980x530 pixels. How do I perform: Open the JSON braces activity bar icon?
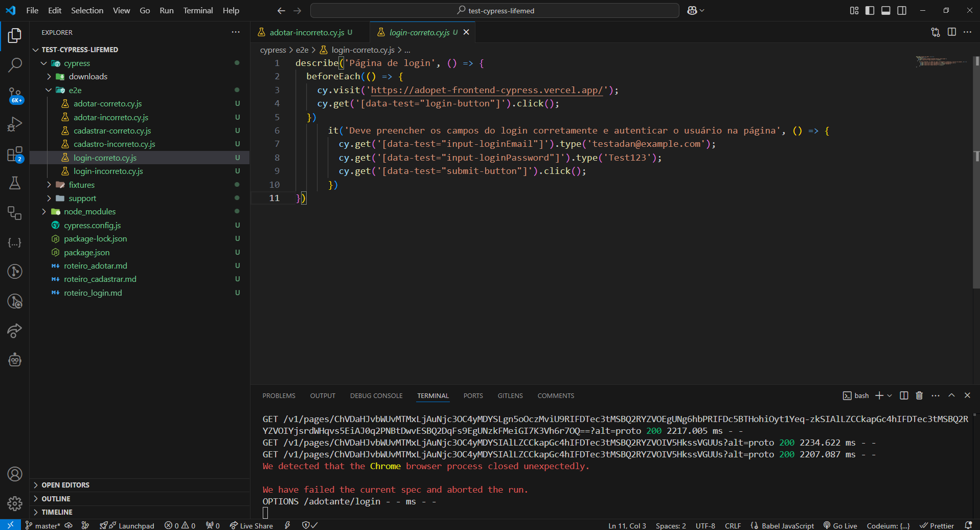(x=15, y=242)
